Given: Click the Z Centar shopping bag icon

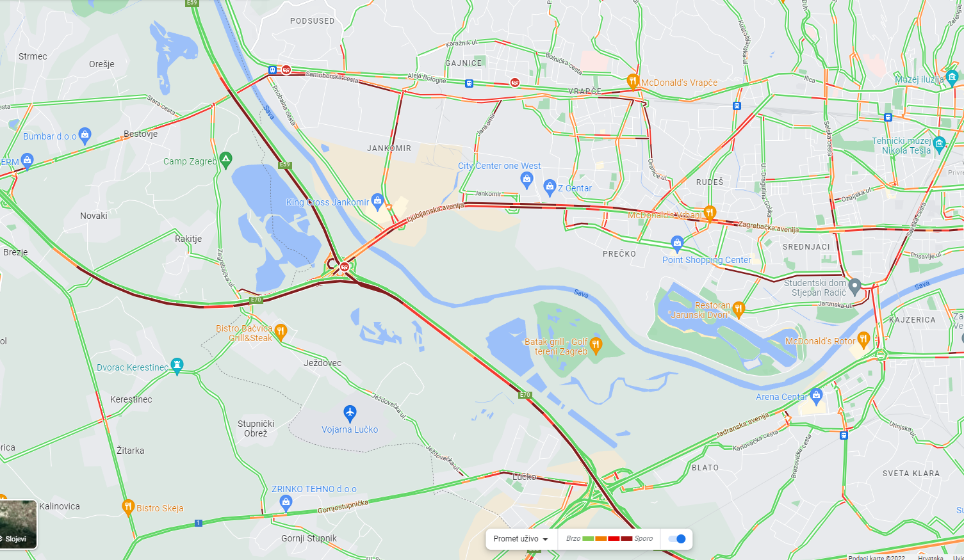Looking at the screenshot, I should [x=550, y=187].
